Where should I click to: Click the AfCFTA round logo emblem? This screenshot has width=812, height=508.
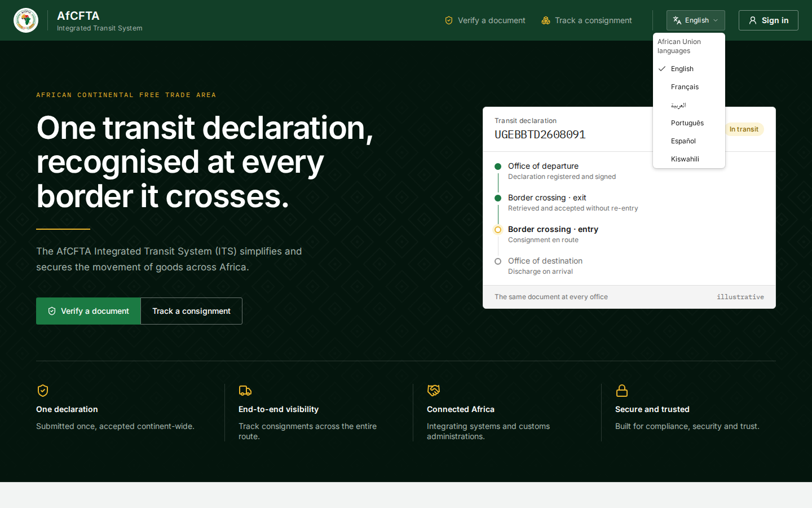coord(26,20)
